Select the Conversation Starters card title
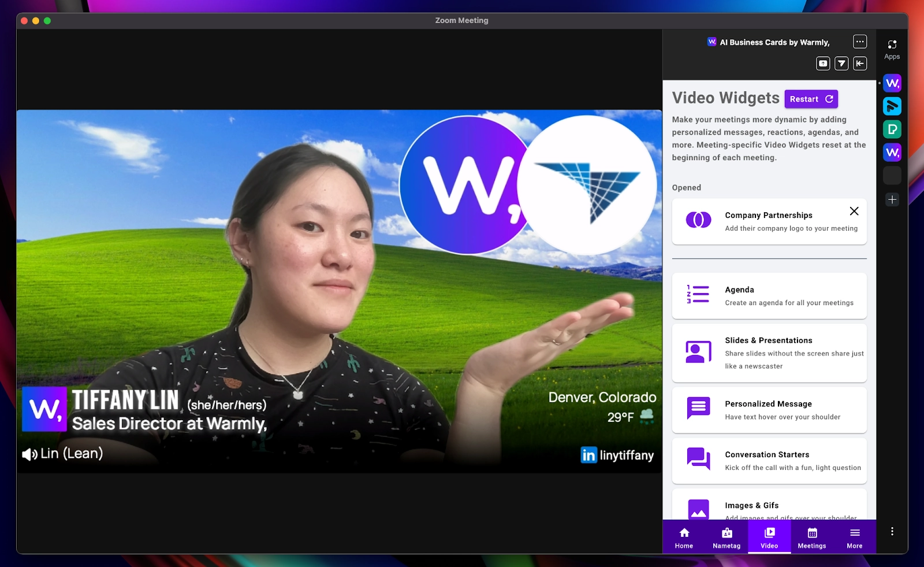Screen dimensions: 924x567 tap(767, 455)
